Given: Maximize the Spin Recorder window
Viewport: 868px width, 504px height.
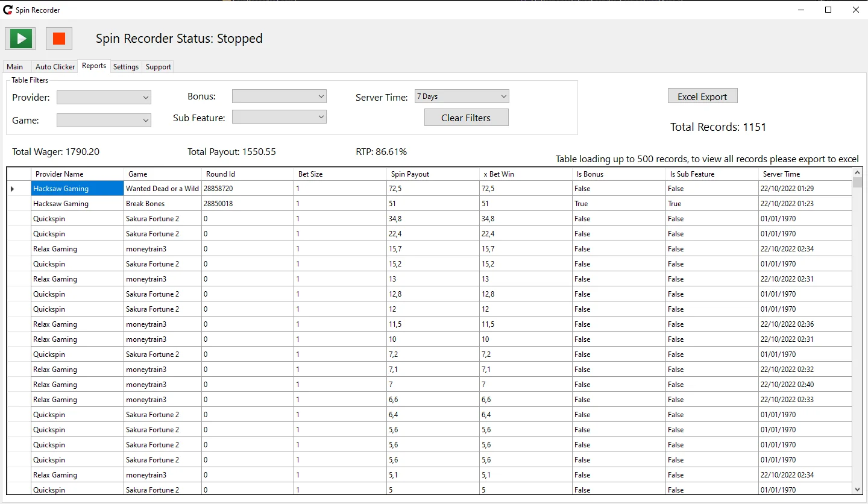Looking at the screenshot, I should 828,10.
